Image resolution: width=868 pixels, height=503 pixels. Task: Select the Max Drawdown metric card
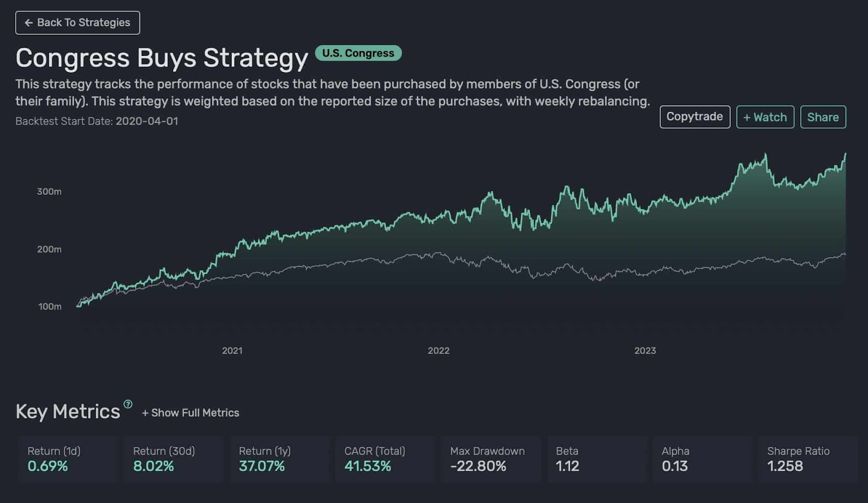[490, 459]
